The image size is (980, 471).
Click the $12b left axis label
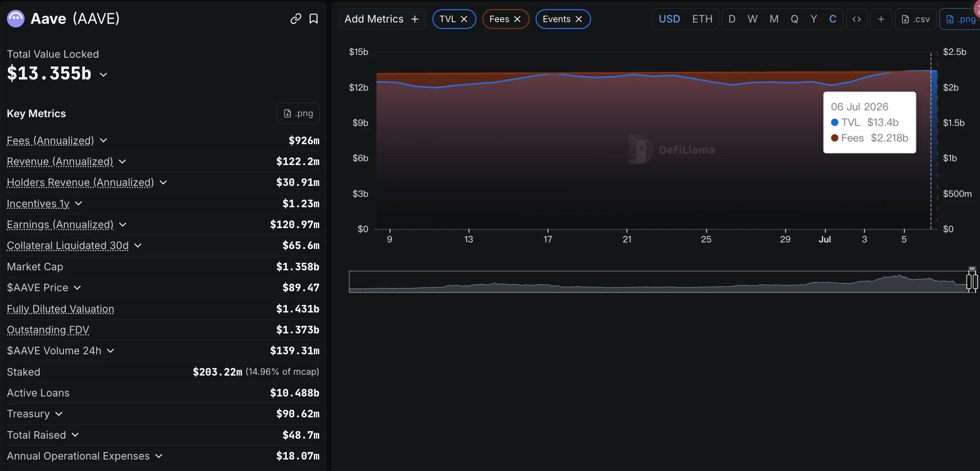pos(358,88)
